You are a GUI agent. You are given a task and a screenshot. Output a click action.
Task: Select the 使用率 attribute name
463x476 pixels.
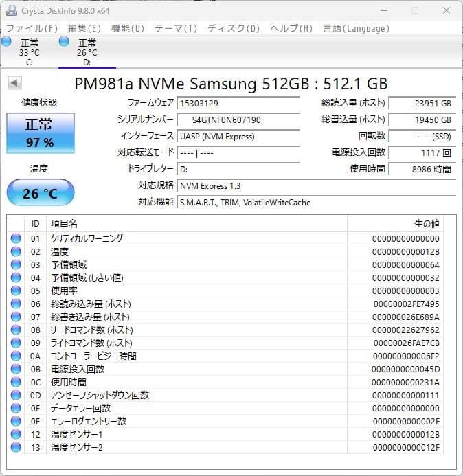point(64,291)
